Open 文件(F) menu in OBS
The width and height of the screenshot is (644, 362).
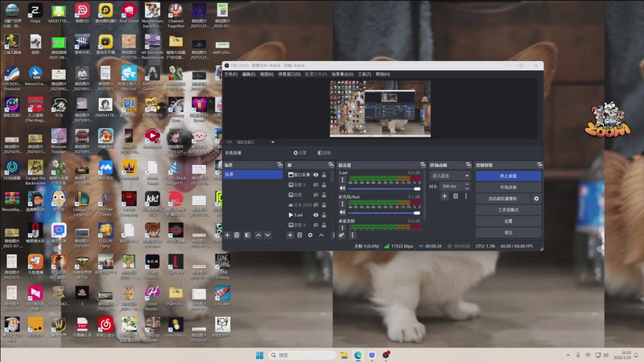click(x=231, y=74)
